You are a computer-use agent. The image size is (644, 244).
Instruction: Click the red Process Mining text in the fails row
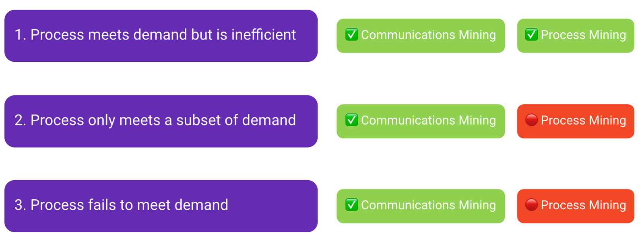pyautogui.click(x=583, y=205)
